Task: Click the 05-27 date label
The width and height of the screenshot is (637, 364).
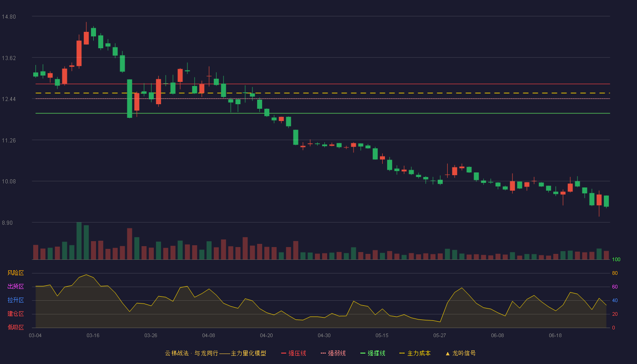Action: click(440, 335)
